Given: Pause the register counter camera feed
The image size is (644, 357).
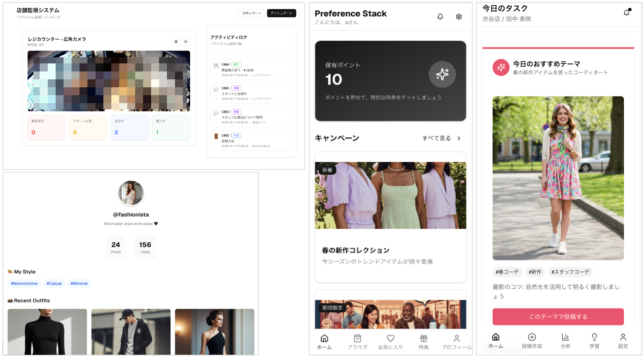Looking at the screenshot, I should click(176, 42).
